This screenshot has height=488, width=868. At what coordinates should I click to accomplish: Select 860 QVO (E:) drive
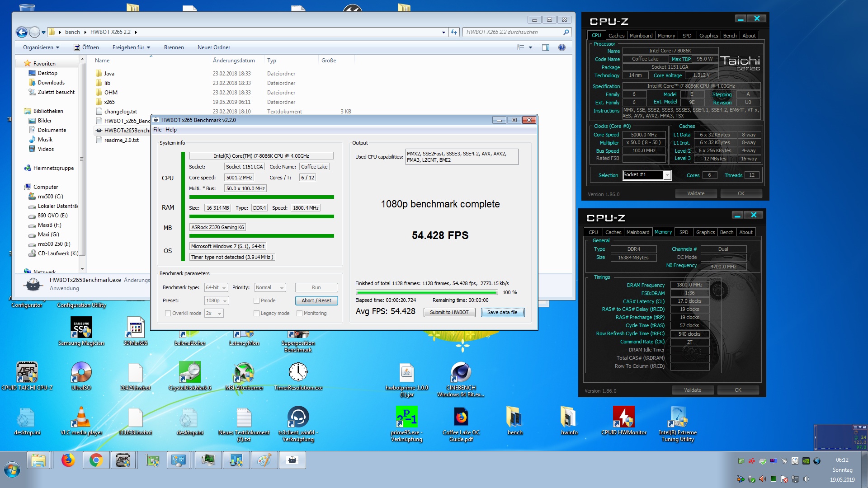pos(52,216)
